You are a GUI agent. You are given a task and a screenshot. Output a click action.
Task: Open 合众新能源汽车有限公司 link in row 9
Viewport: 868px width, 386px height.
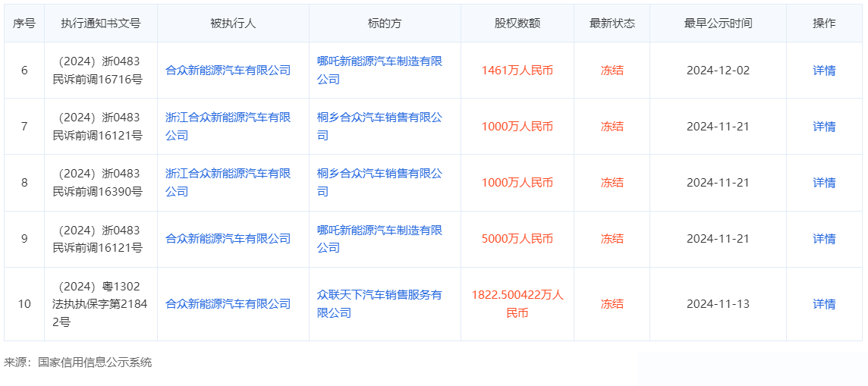pos(228,239)
